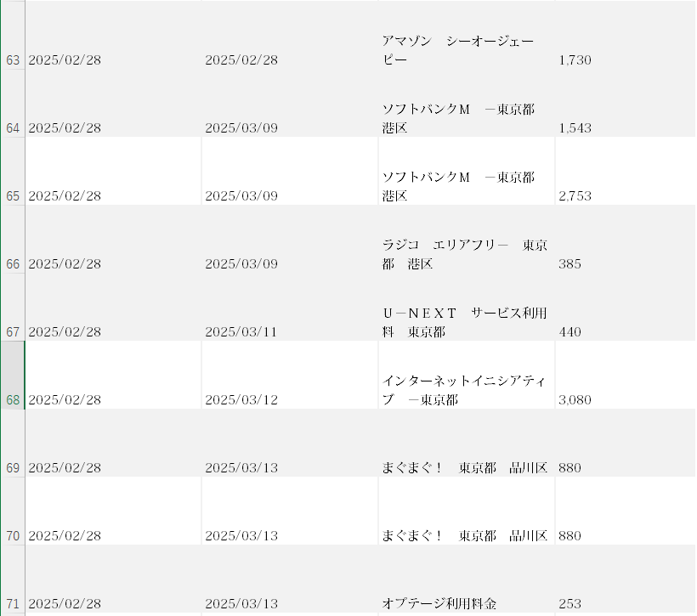697x616 pixels.
Task: Click row header 70
Action: click(13, 536)
